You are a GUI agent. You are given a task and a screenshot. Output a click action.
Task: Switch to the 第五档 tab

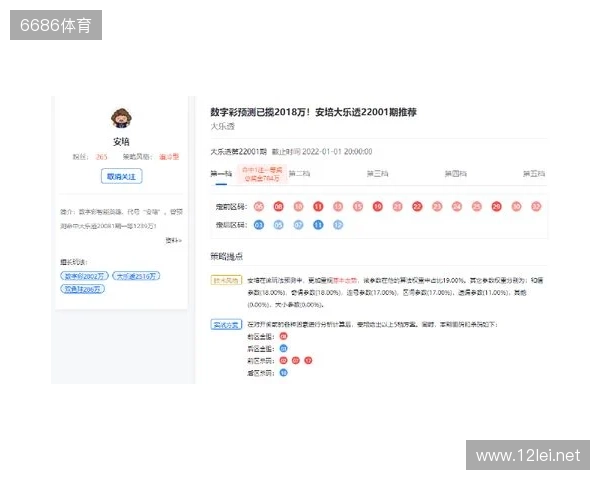coord(534,174)
